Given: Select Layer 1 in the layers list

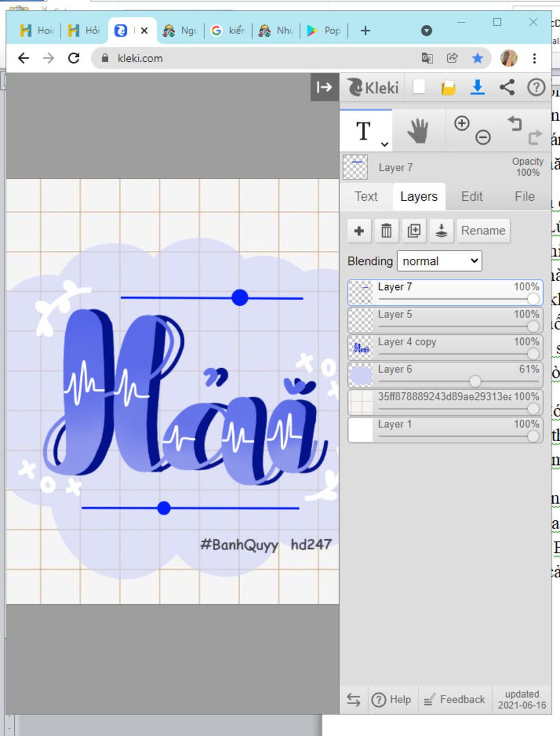Looking at the screenshot, I should pyautogui.click(x=445, y=430).
